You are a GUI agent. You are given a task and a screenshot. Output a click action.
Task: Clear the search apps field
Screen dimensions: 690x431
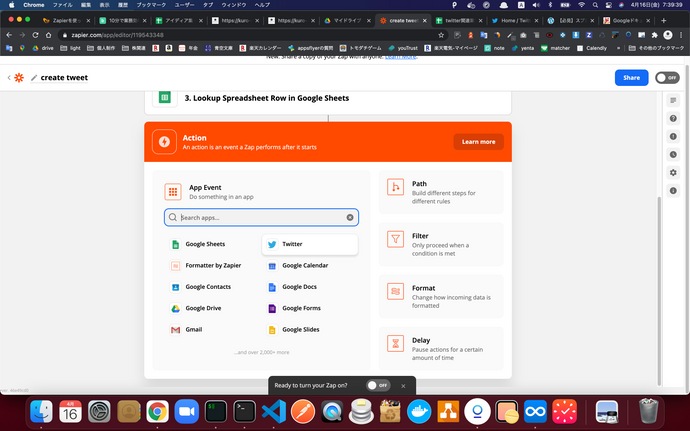(x=350, y=217)
